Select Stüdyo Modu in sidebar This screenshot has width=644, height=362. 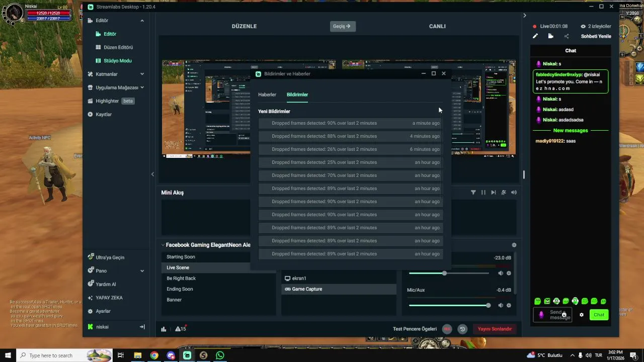coord(118,61)
